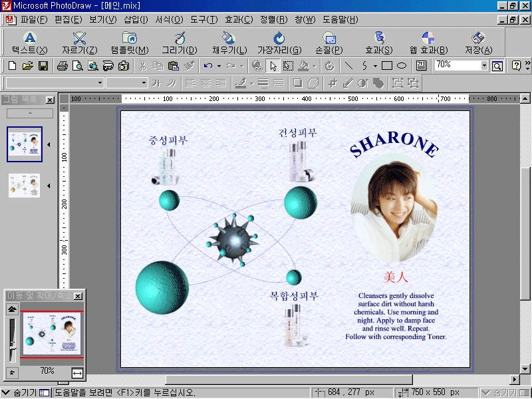This screenshot has height=399, width=532.
Task: Set text alignment to center
Action: (x=205, y=83)
